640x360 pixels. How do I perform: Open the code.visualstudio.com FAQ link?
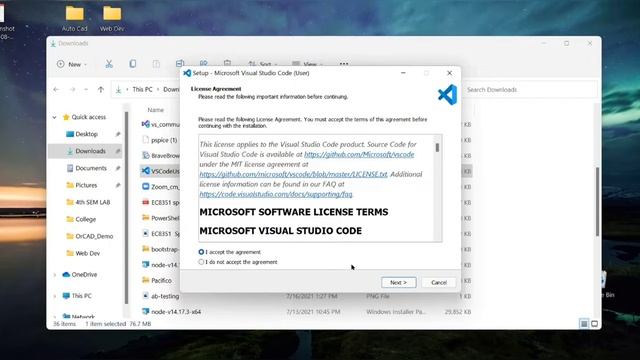tap(276, 194)
